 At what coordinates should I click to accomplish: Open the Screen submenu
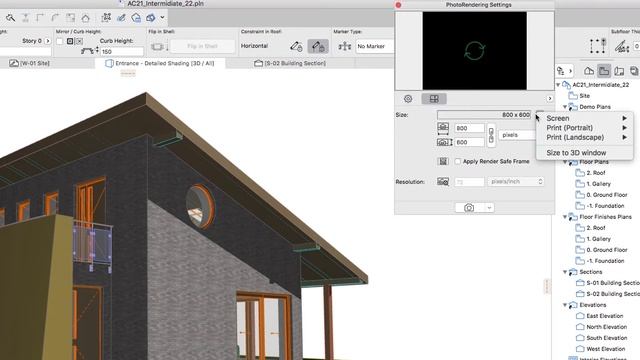tap(584, 118)
